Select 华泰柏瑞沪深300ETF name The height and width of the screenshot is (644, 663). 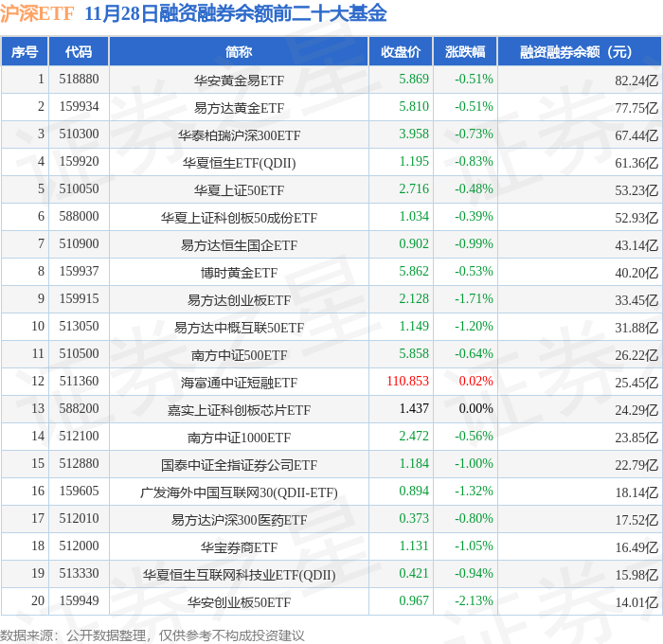point(239,135)
